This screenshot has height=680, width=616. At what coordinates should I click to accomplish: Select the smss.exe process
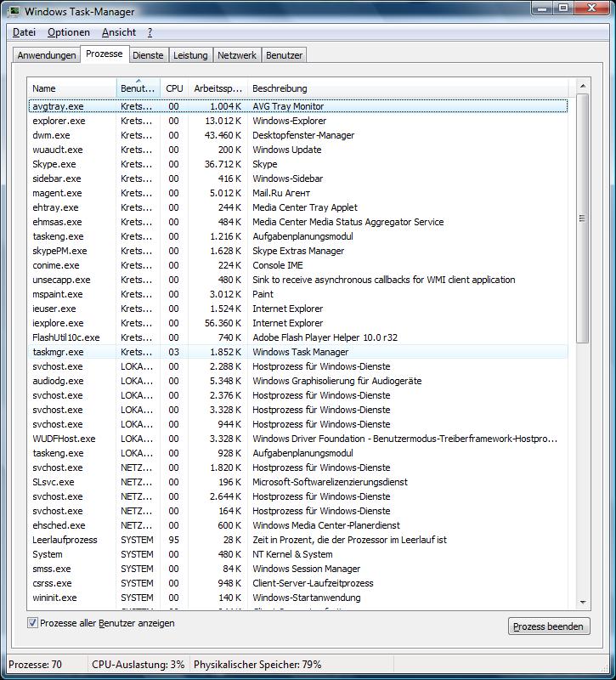(x=298, y=569)
